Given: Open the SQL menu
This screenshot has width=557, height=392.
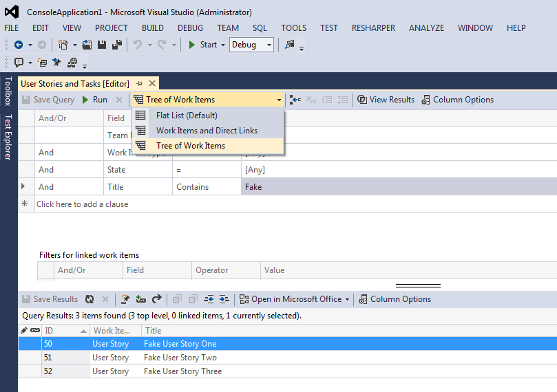Looking at the screenshot, I should [x=260, y=28].
